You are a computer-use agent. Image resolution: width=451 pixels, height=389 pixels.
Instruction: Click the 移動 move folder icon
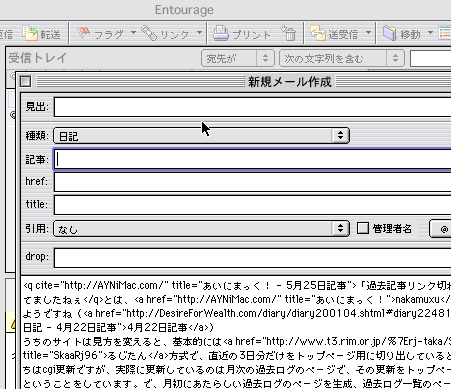(x=390, y=33)
